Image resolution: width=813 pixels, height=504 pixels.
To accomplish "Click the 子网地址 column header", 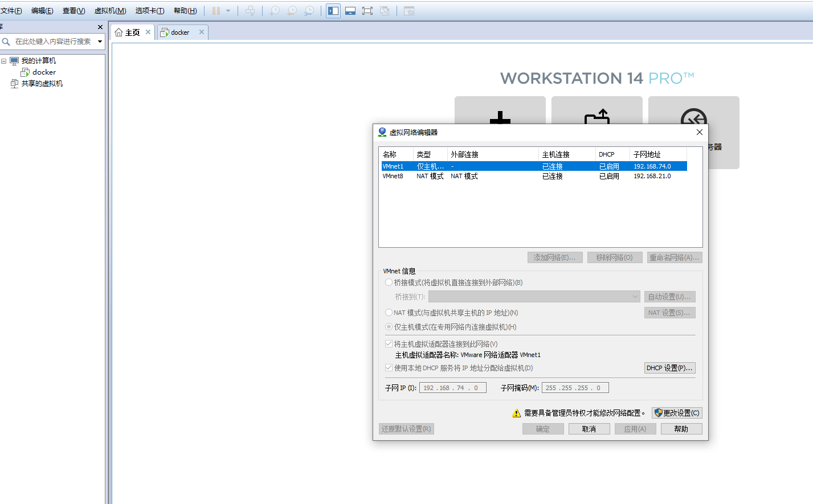I will (658, 154).
